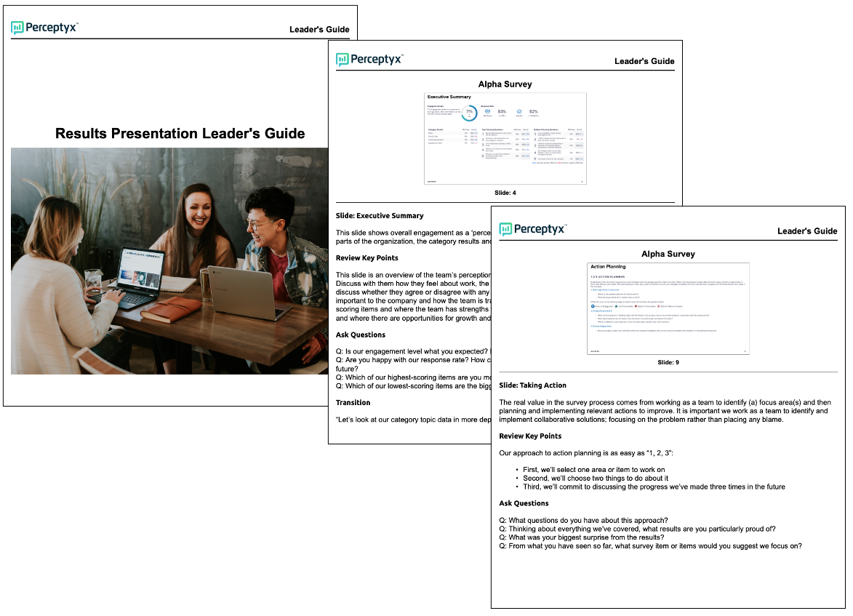Click the Perceptyx logo on the cover page
Image resolution: width=853 pixels, height=616 pixels.
44,28
